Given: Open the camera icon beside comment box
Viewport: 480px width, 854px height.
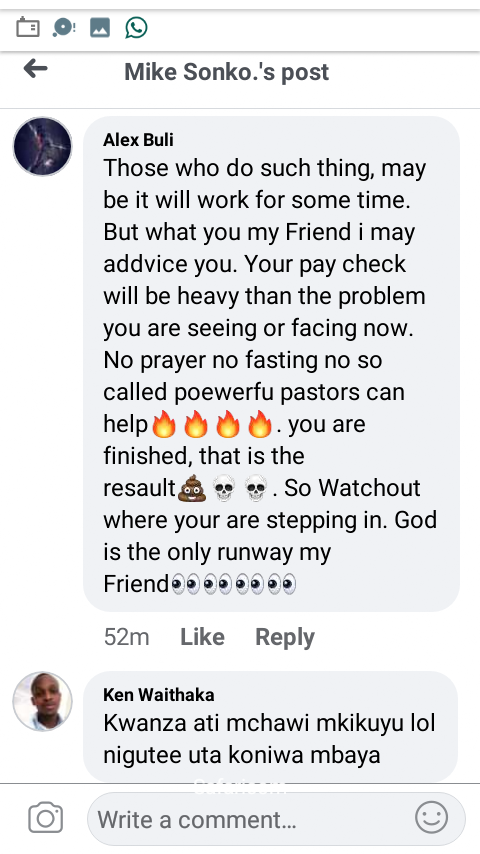Looking at the screenshot, I should tap(46, 818).
